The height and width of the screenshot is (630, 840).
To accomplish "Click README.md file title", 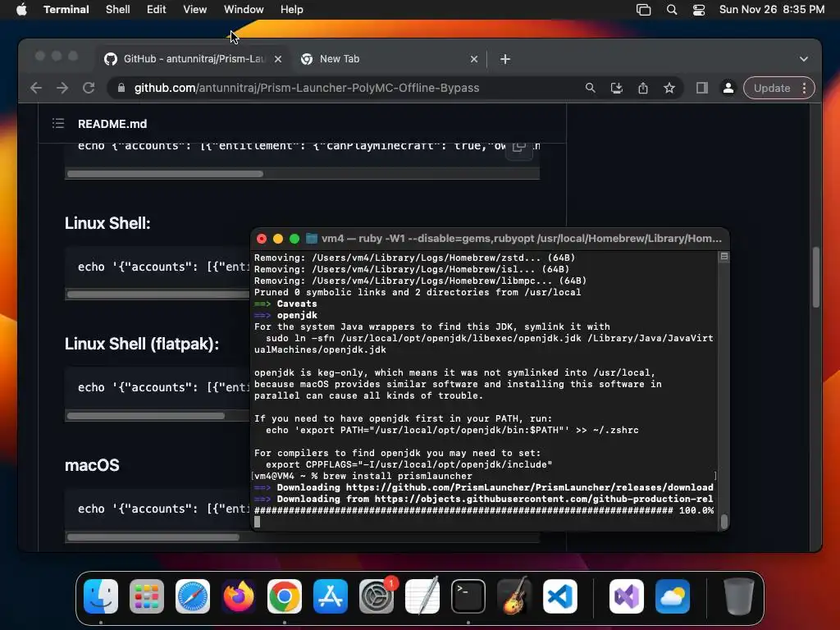I will (112, 124).
